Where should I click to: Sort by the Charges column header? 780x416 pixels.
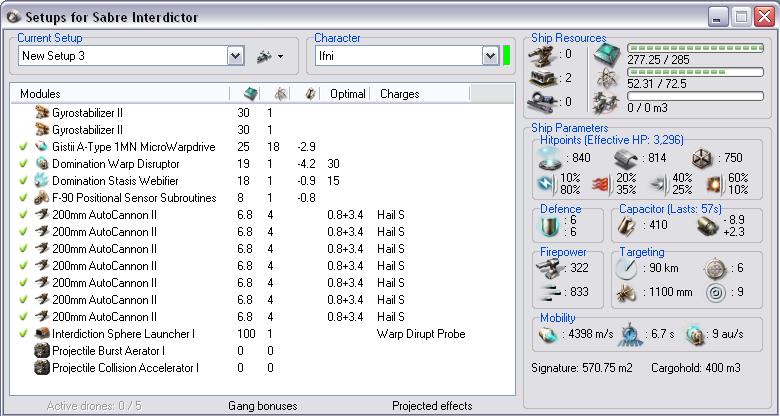click(399, 94)
